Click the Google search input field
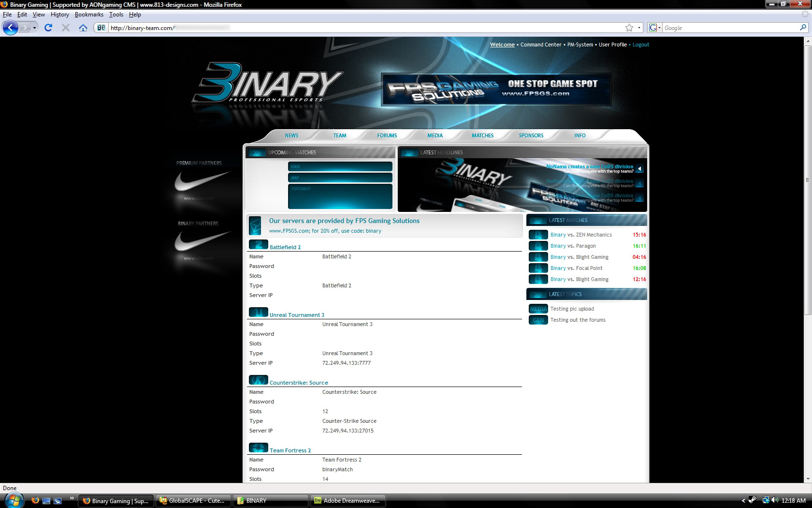This screenshot has height=508, width=812. [x=731, y=28]
